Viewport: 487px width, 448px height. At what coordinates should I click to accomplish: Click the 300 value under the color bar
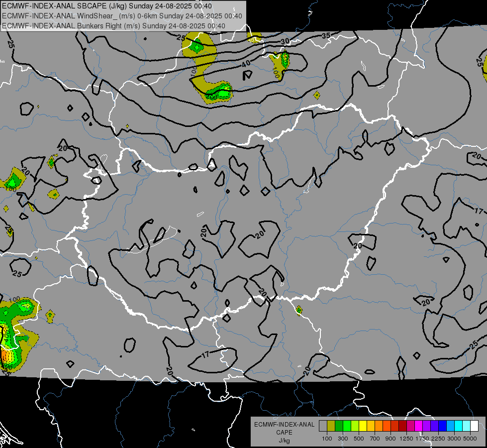pos(343,439)
